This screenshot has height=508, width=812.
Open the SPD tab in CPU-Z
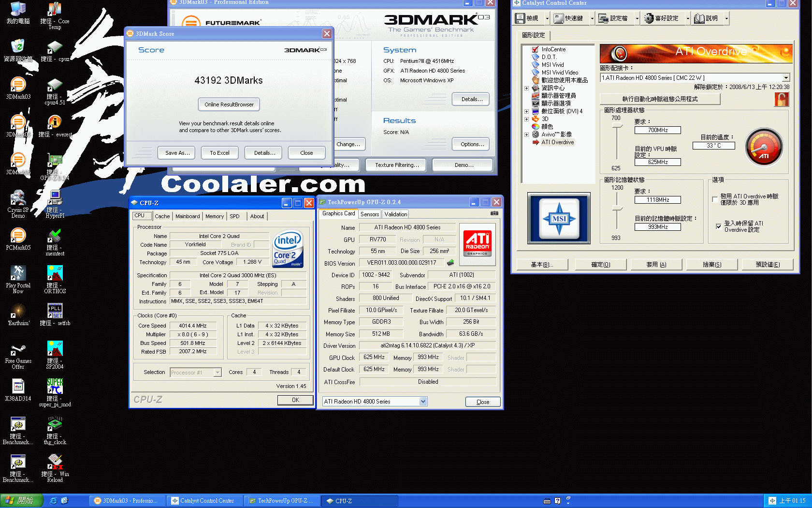pyautogui.click(x=234, y=216)
